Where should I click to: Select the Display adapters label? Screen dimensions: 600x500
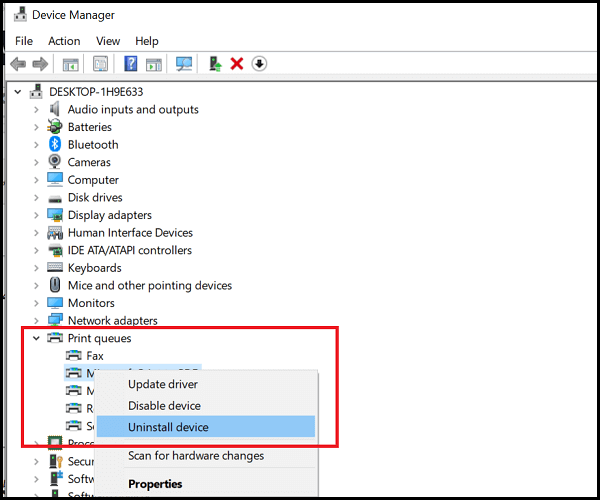109,215
